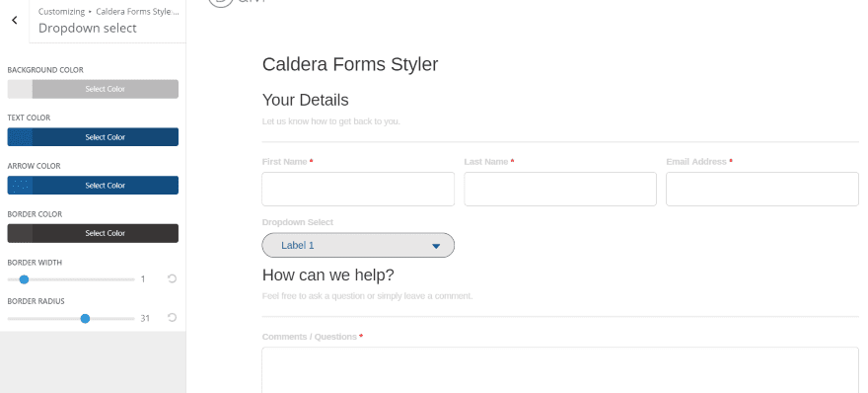This screenshot has width=868, height=393.
Task: Reset the Border Radius slider value
Action: (173, 317)
